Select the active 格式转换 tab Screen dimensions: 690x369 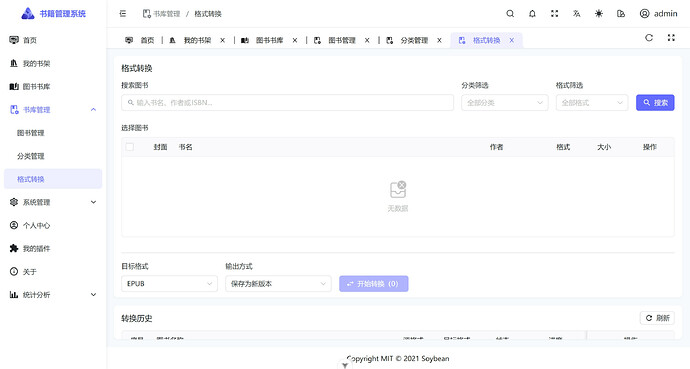[486, 40]
